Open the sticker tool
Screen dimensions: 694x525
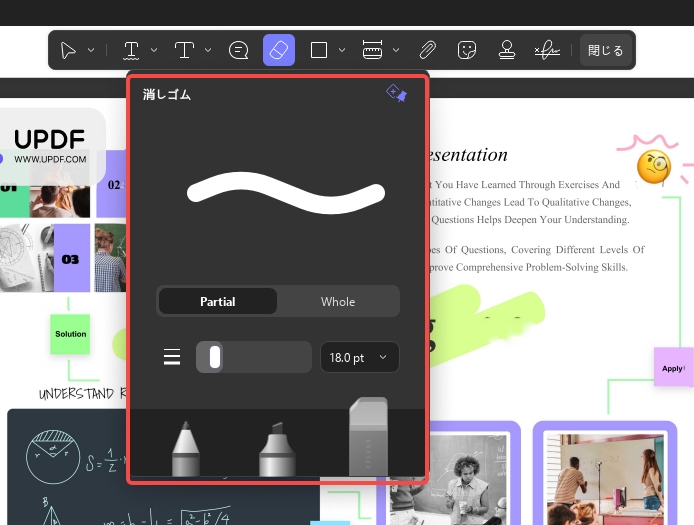click(x=467, y=50)
